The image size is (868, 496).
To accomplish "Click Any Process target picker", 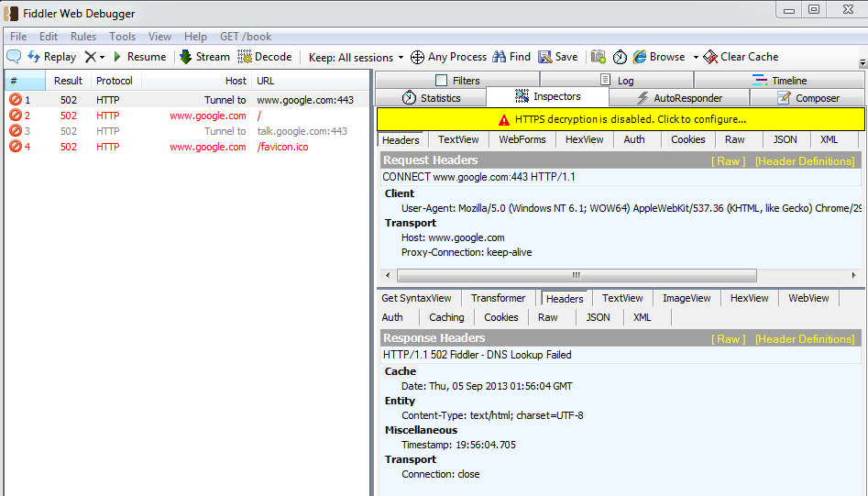I will tap(448, 57).
